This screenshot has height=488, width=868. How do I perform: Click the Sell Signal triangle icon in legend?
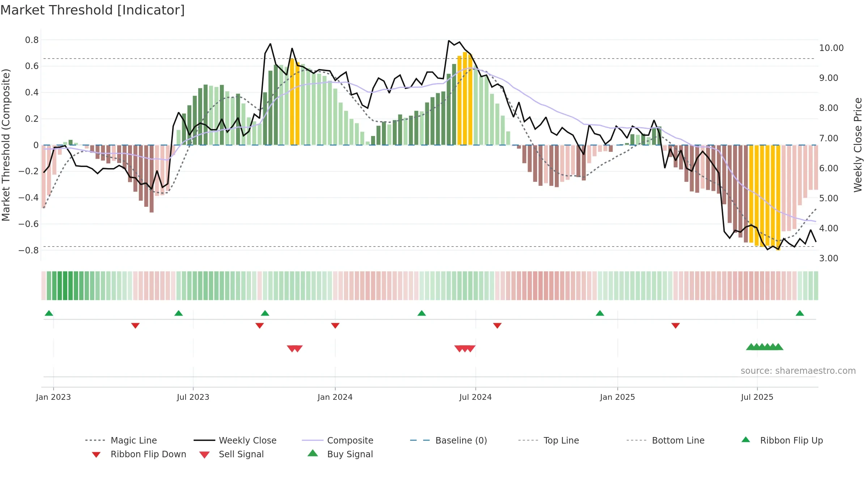click(204, 455)
